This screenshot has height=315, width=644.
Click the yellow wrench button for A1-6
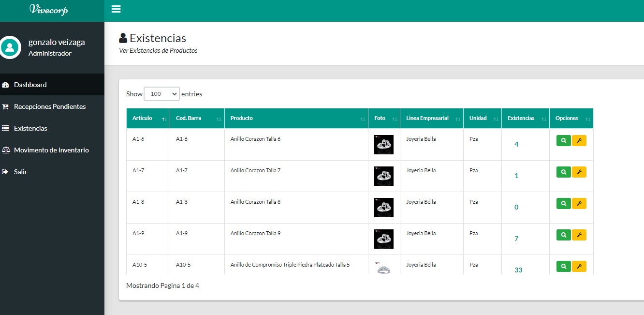579,141
